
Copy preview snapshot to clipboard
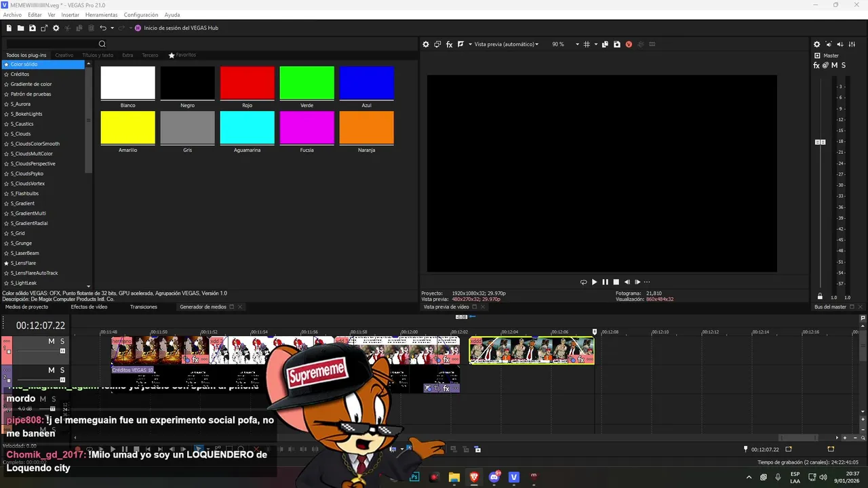[x=605, y=44]
